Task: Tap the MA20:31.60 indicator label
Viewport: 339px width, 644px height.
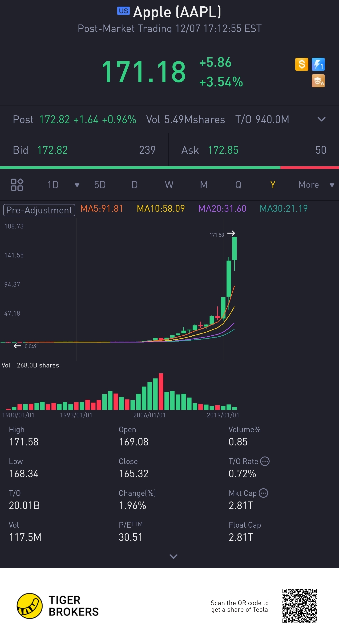Action: tap(222, 208)
